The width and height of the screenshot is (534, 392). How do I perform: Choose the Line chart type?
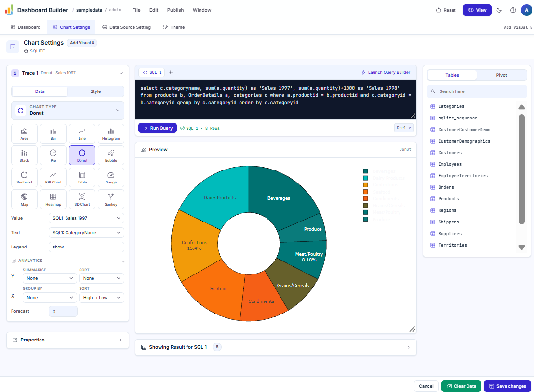coord(82,134)
